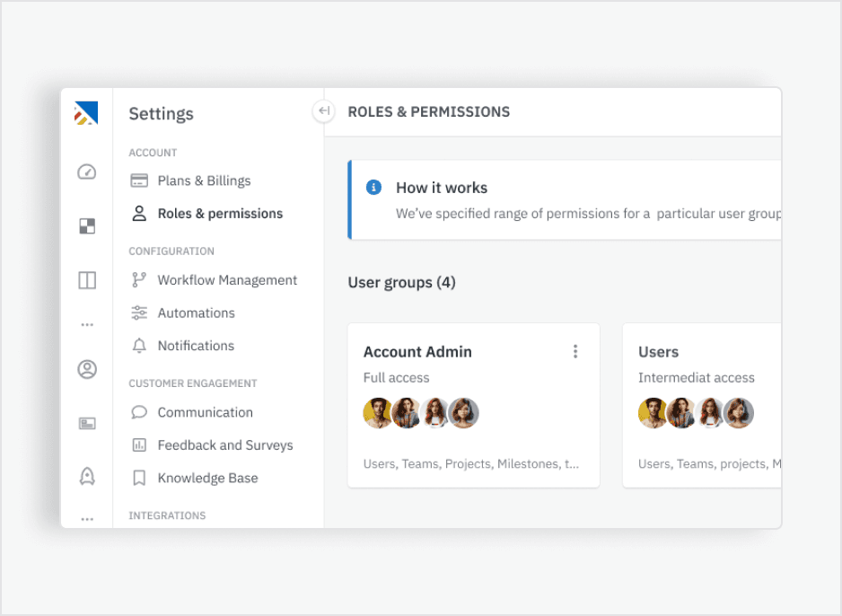The width and height of the screenshot is (842, 616).
Task: Open the news card icon in the rail
Action: click(87, 424)
